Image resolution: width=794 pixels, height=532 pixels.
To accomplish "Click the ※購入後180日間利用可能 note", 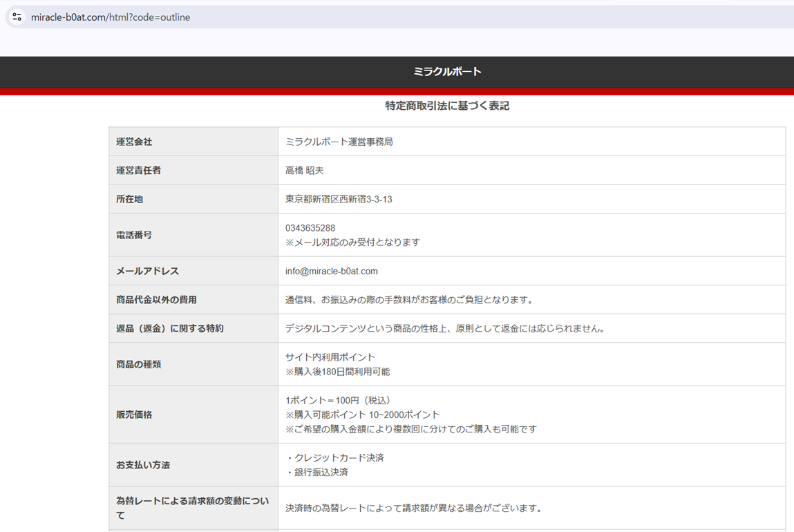I will pyautogui.click(x=337, y=372).
